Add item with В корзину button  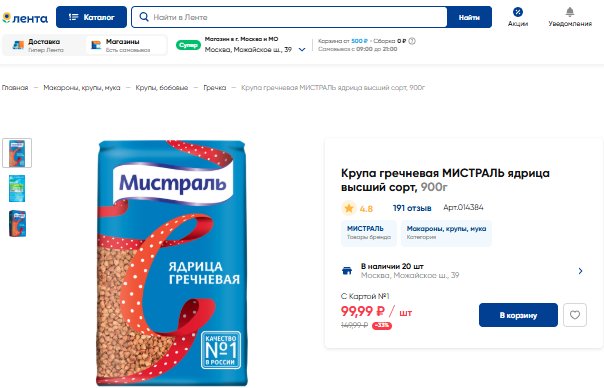tap(518, 315)
